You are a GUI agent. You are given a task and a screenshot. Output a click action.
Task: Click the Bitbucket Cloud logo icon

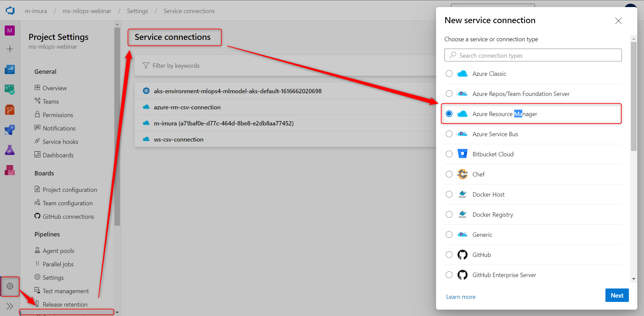coord(463,154)
